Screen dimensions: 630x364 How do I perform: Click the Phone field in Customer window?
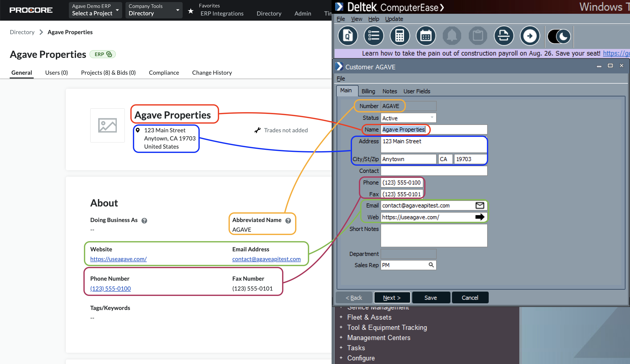click(x=402, y=183)
